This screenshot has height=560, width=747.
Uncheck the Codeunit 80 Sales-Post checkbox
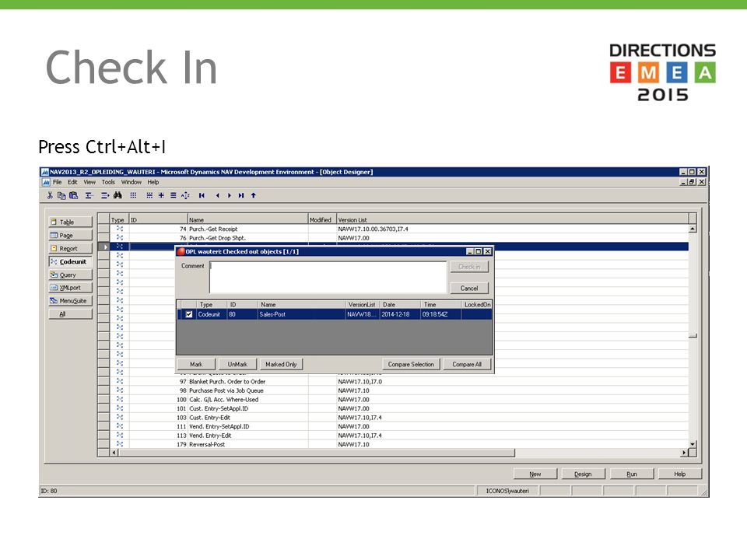[x=189, y=314]
